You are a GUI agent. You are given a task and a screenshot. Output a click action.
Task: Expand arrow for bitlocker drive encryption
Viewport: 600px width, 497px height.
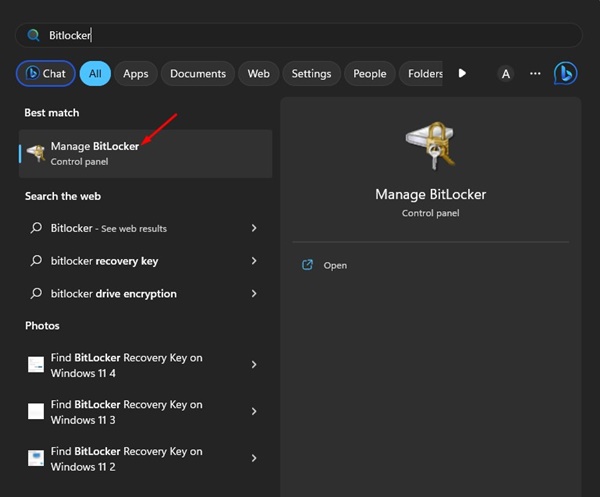coord(254,293)
